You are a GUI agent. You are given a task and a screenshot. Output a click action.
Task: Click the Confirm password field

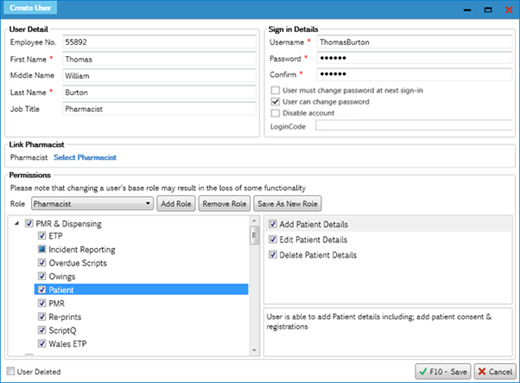414,74
